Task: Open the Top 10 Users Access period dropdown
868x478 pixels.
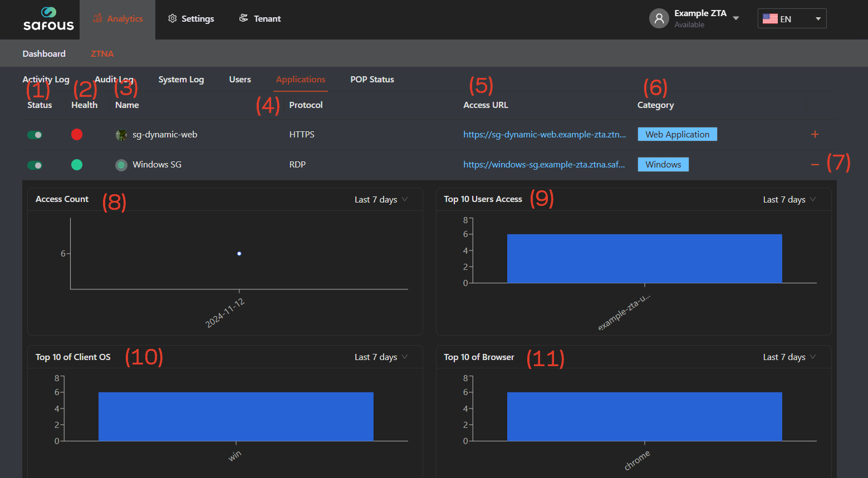Action: point(789,200)
